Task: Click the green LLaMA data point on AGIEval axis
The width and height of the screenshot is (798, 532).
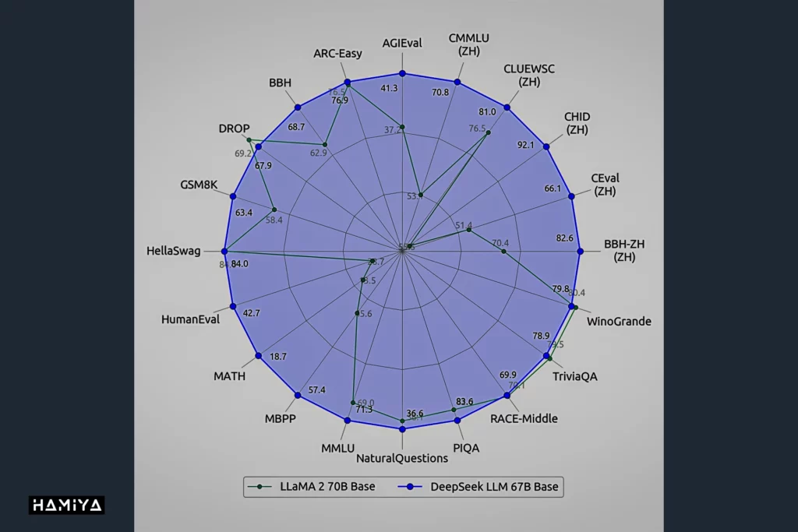Action: point(403,127)
